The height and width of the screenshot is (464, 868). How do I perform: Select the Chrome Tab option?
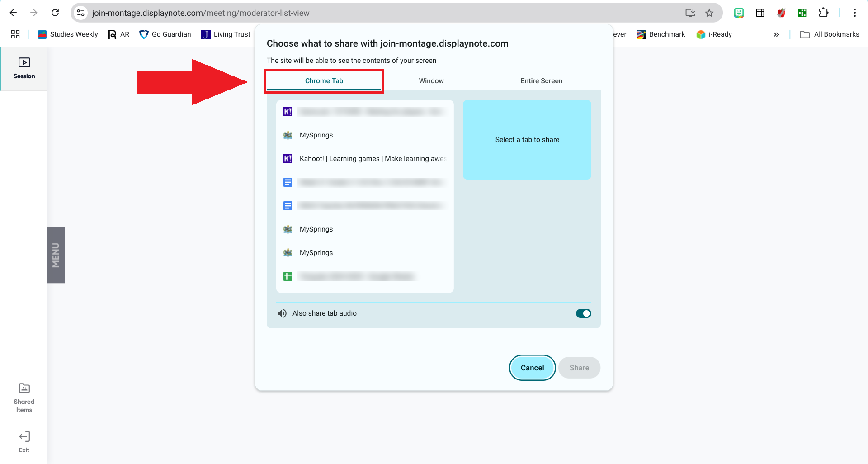(324, 81)
